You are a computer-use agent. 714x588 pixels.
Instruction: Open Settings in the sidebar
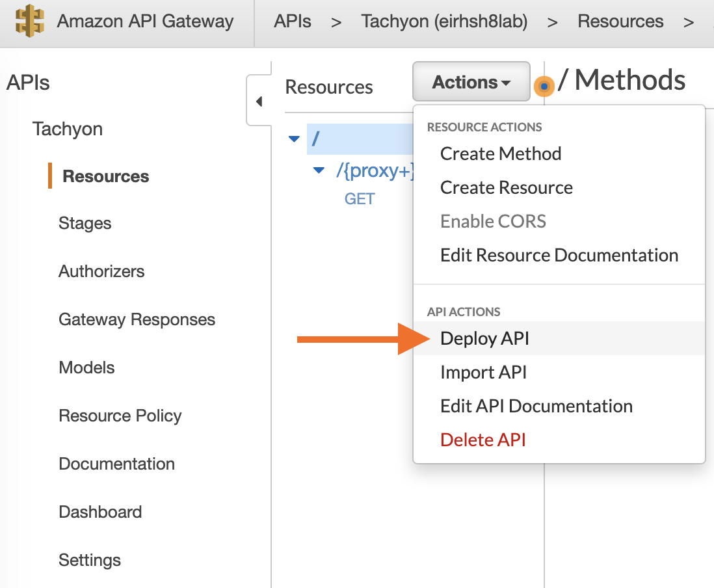click(89, 560)
